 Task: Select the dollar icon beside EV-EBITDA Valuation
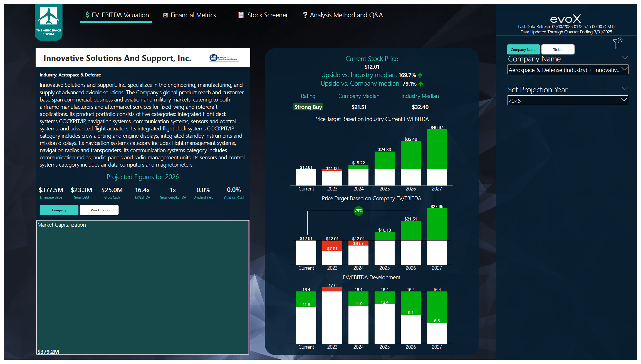click(87, 15)
